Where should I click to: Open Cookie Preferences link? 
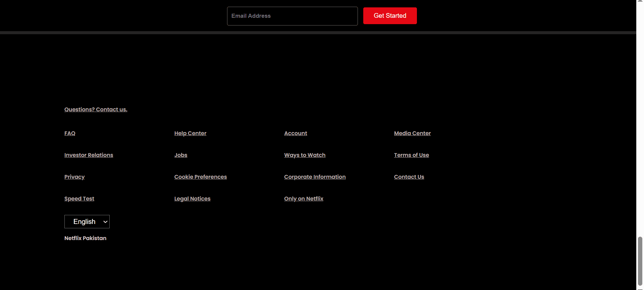click(200, 177)
